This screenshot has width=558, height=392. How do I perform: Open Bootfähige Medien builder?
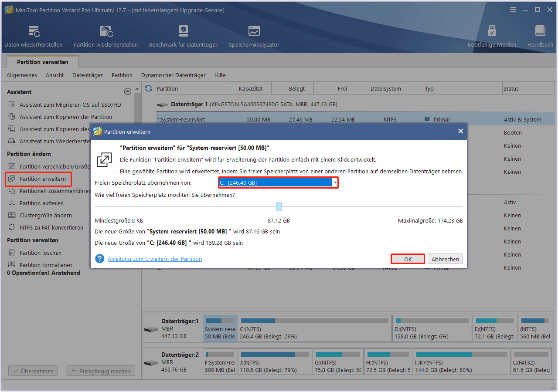pyautogui.click(x=492, y=37)
